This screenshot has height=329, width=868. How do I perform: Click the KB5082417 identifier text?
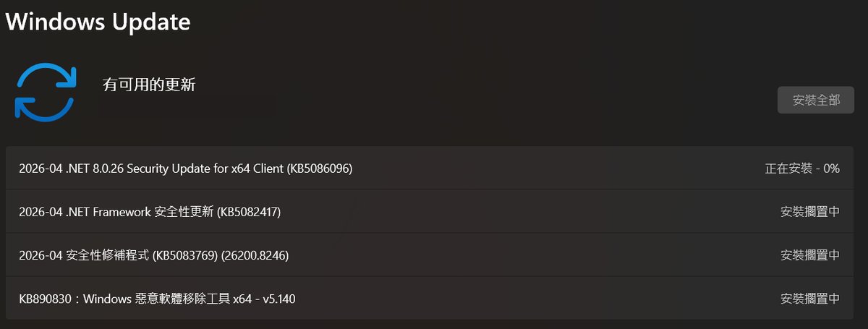tap(247, 212)
